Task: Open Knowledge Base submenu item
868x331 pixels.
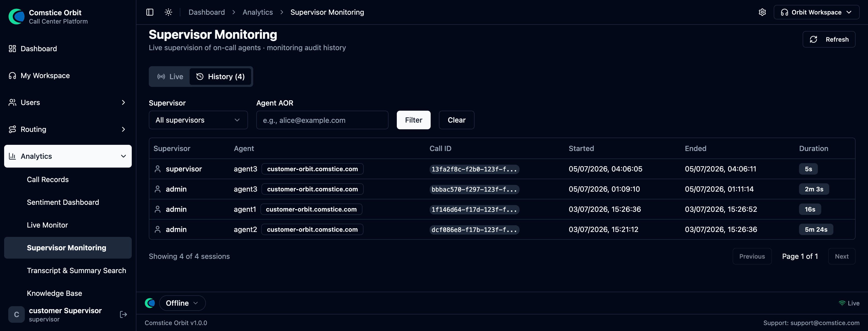Action: (55, 293)
